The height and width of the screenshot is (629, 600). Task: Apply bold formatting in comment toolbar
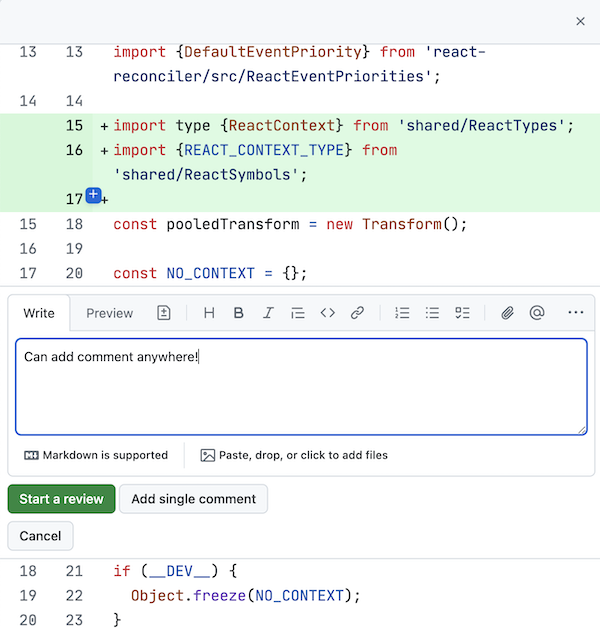coord(238,313)
